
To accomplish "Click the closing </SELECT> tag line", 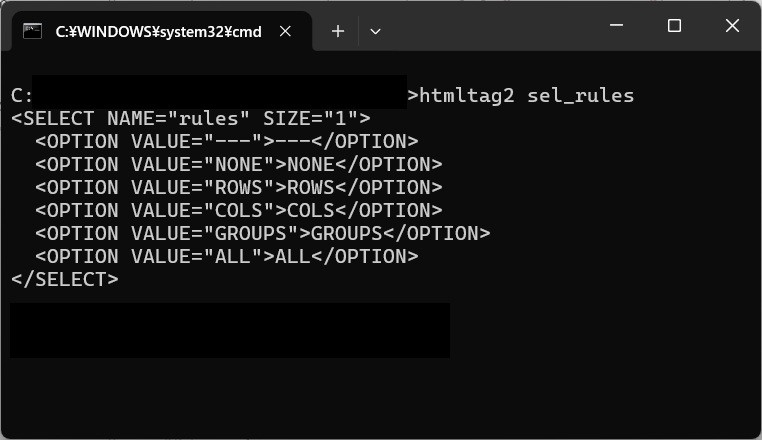I will click(x=64, y=280).
